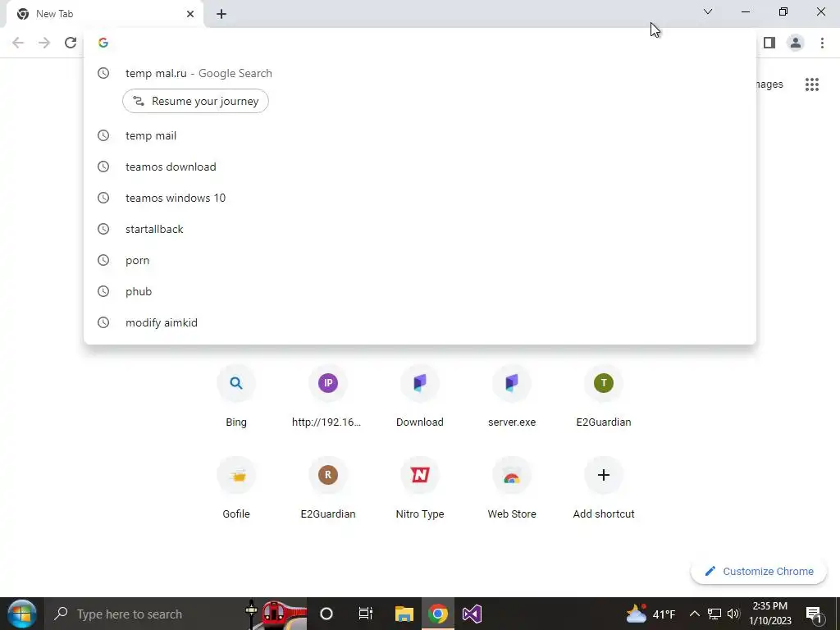Open the clock and date
840x630 pixels.
click(769, 614)
